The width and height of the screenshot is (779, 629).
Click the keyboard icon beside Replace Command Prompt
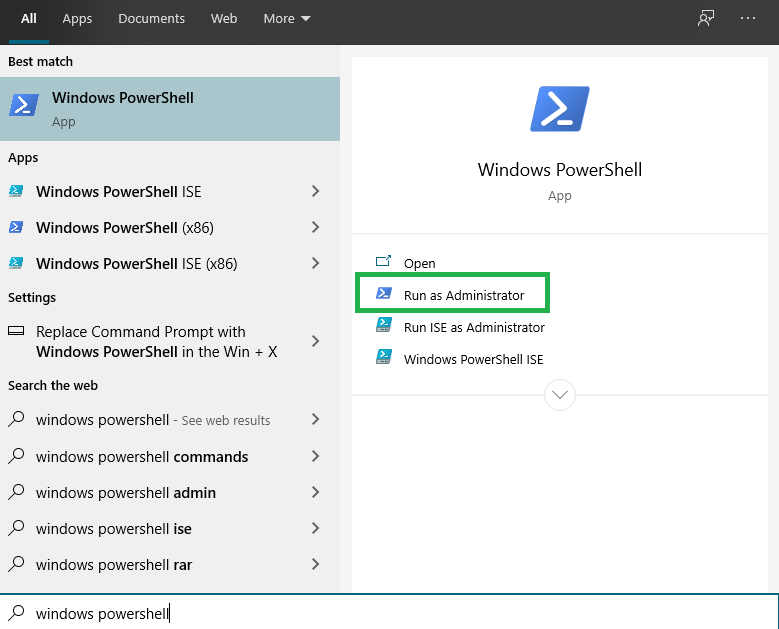[16, 330]
